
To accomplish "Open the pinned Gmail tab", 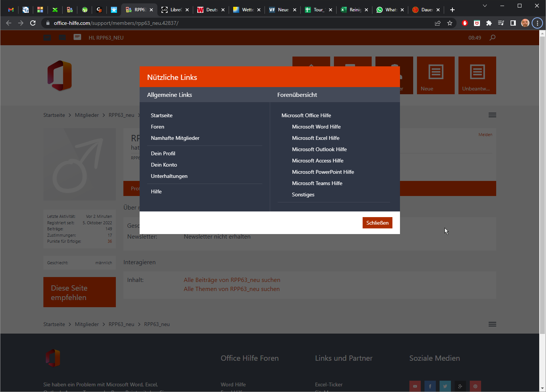I will 11,10.
